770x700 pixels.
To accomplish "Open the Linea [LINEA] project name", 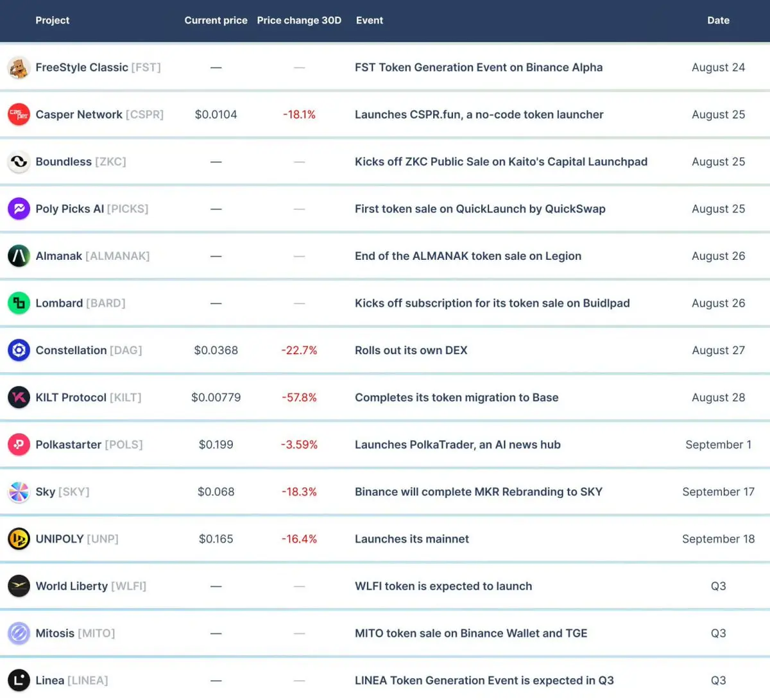I will click(72, 680).
